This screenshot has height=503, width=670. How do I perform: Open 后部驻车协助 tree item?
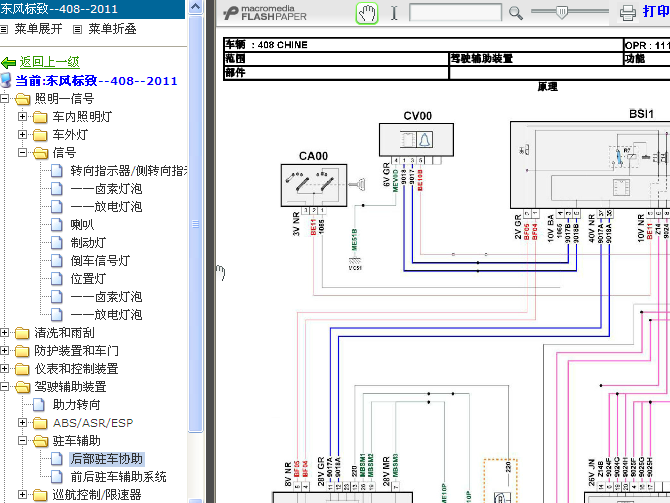click(x=107, y=459)
